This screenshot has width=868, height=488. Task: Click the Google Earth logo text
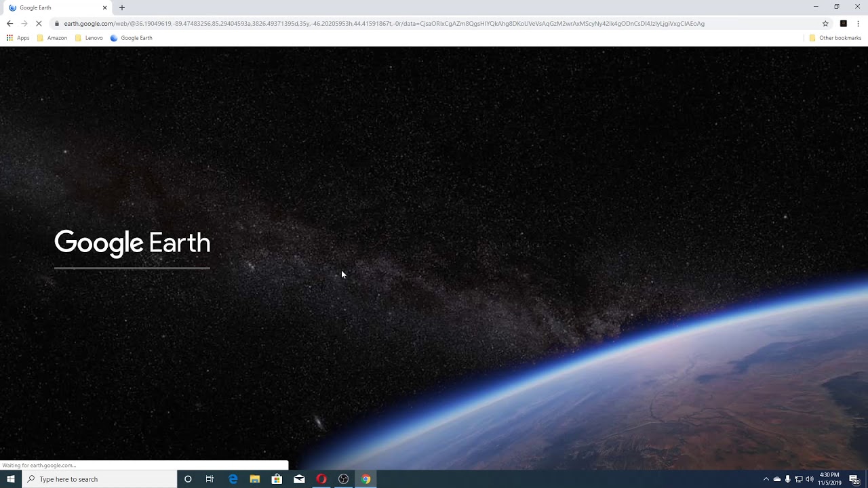[132, 243]
